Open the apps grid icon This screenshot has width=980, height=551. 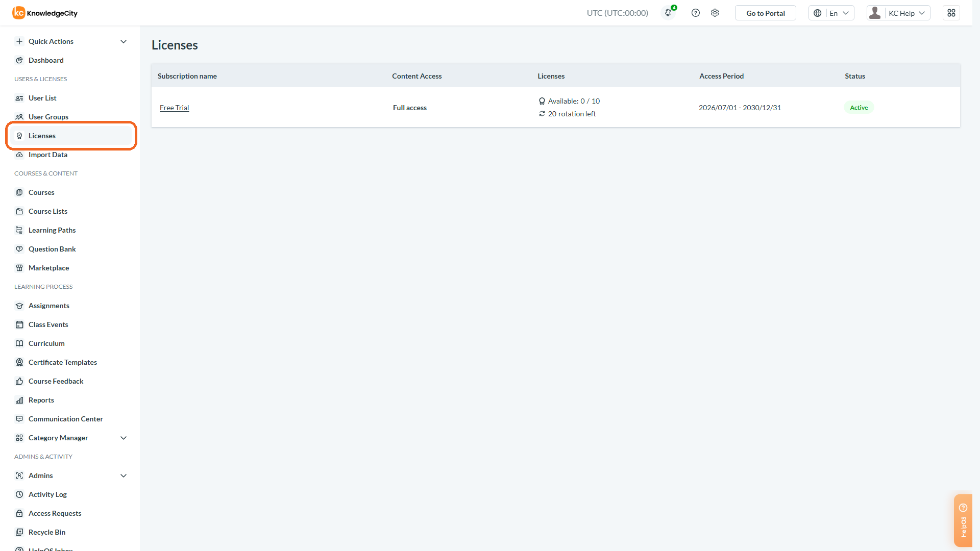click(951, 13)
